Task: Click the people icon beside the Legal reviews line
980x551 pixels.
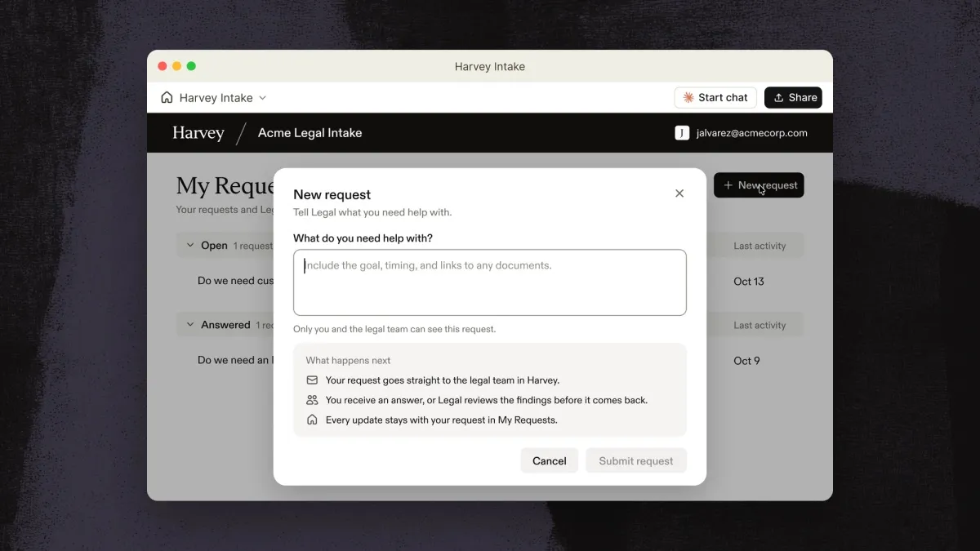Action: click(x=312, y=400)
